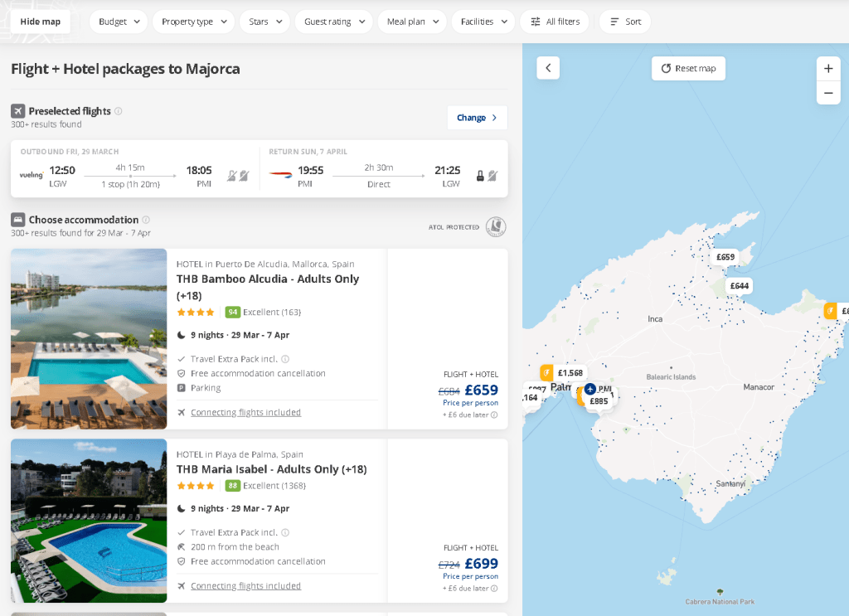
Task: Click the £1,568 map price marker
Action: click(563, 373)
